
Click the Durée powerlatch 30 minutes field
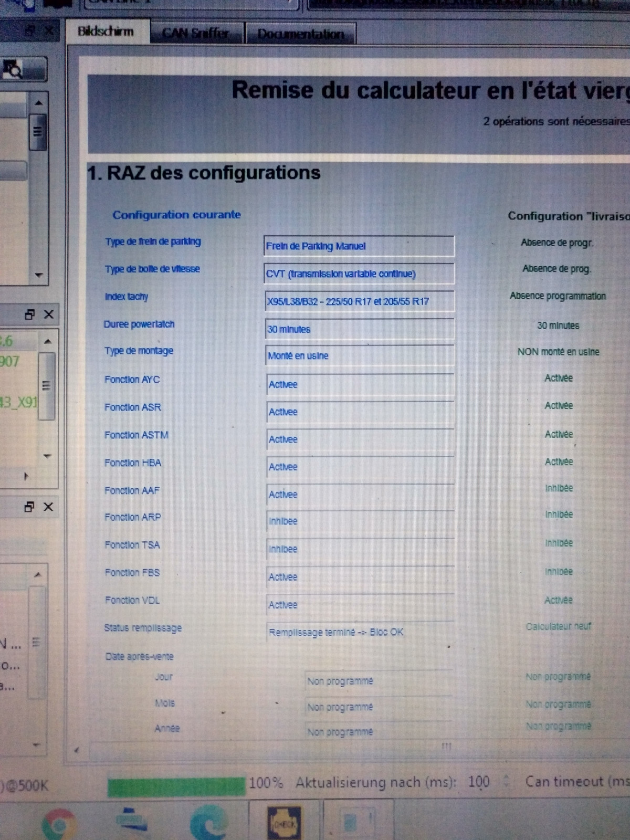tap(360, 329)
